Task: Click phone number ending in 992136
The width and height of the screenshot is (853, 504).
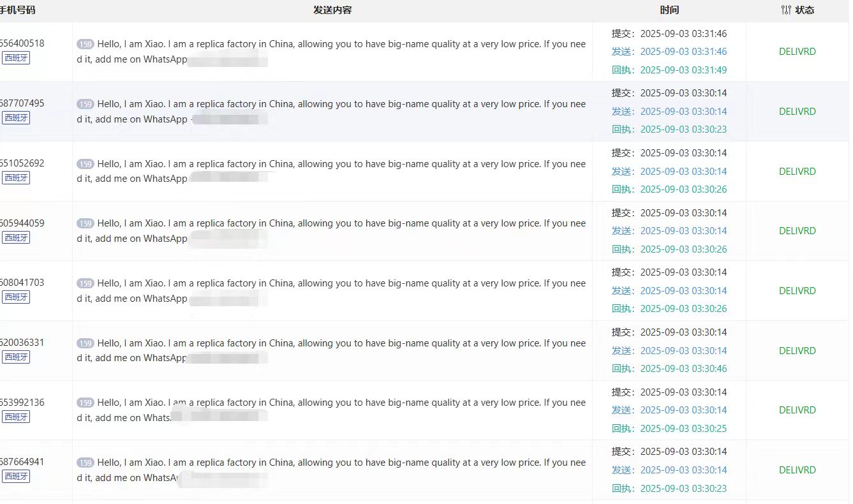Action: pos(22,403)
